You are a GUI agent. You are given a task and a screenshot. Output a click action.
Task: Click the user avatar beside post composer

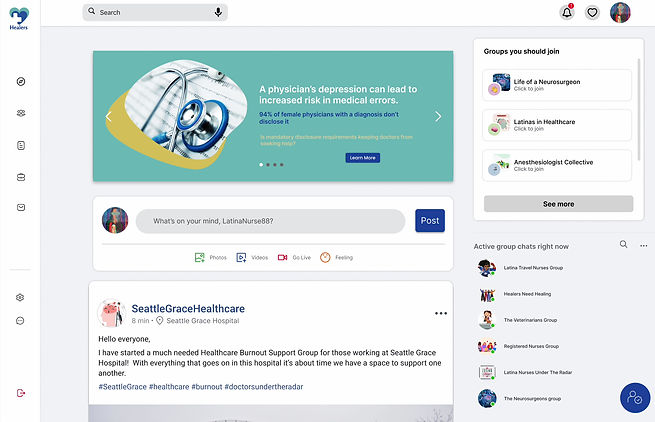pos(115,220)
